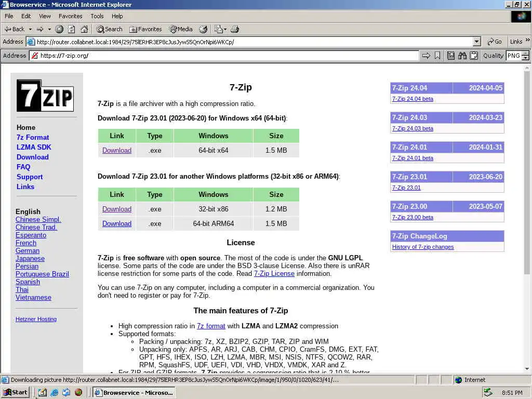The image size is (532, 399).
Task: Go to the Home page icon
Action: coord(84,29)
